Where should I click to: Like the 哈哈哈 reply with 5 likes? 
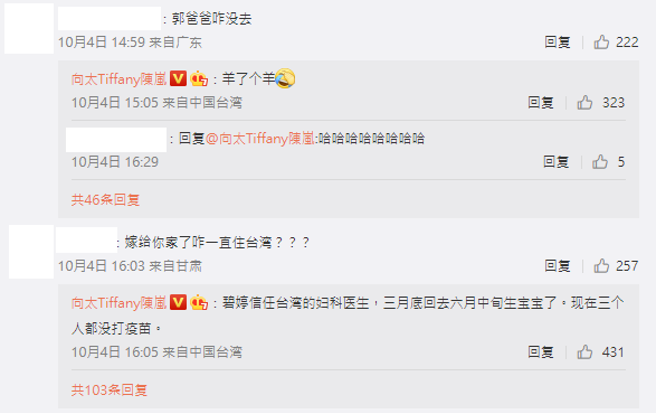point(600,162)
